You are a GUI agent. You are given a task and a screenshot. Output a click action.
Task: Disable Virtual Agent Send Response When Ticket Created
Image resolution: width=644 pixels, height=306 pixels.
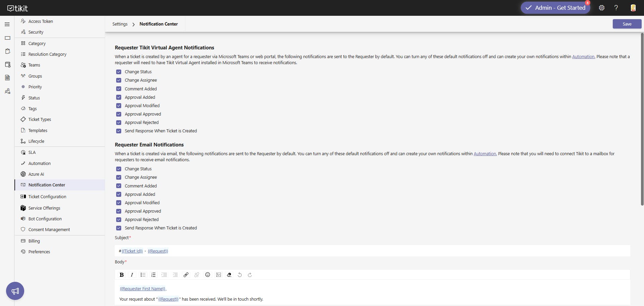[x=119, y=131]
